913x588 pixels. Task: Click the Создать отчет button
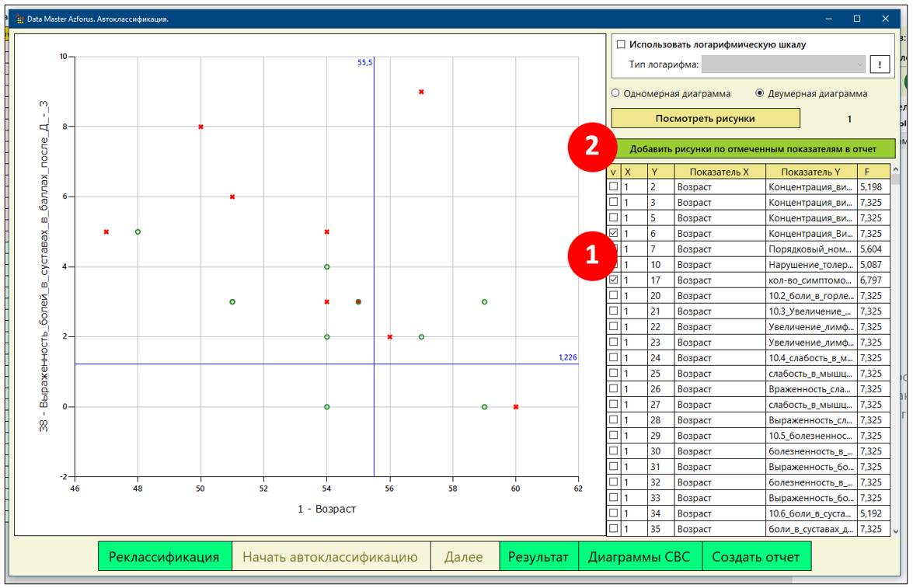tap(755, 557)
